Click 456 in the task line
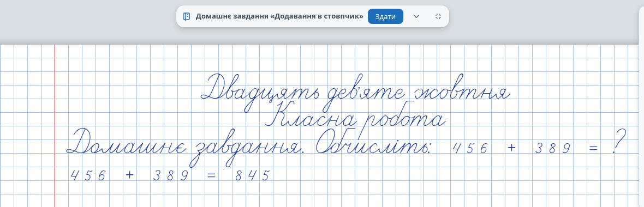Image resolution: width=644 pixels, height=207 pixels. pos(470,148)
